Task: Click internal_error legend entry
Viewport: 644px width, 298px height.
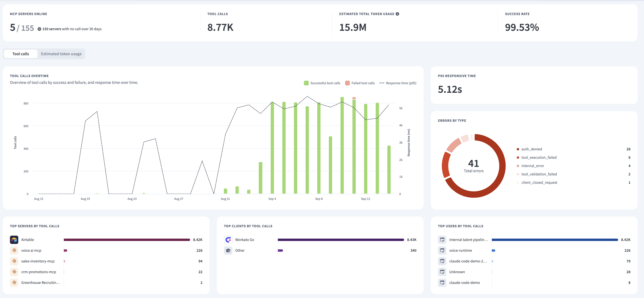Action: click(530, 166)
